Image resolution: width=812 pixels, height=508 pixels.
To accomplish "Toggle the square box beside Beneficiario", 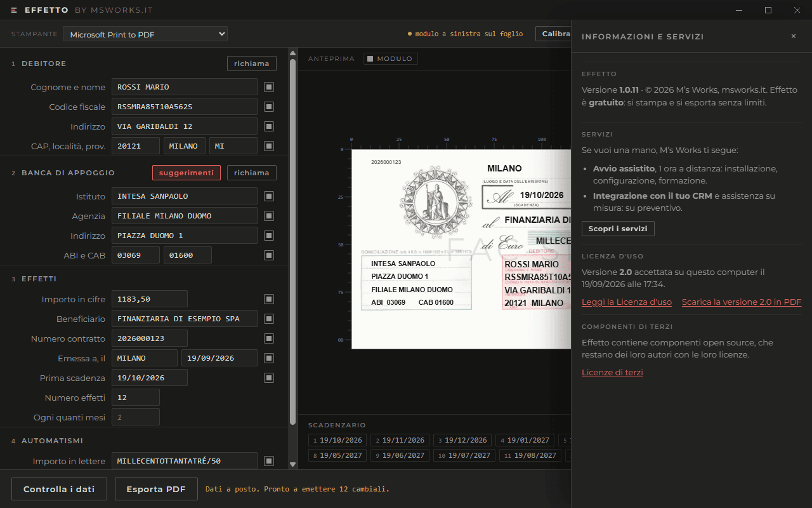I will (x=269, y=319).
